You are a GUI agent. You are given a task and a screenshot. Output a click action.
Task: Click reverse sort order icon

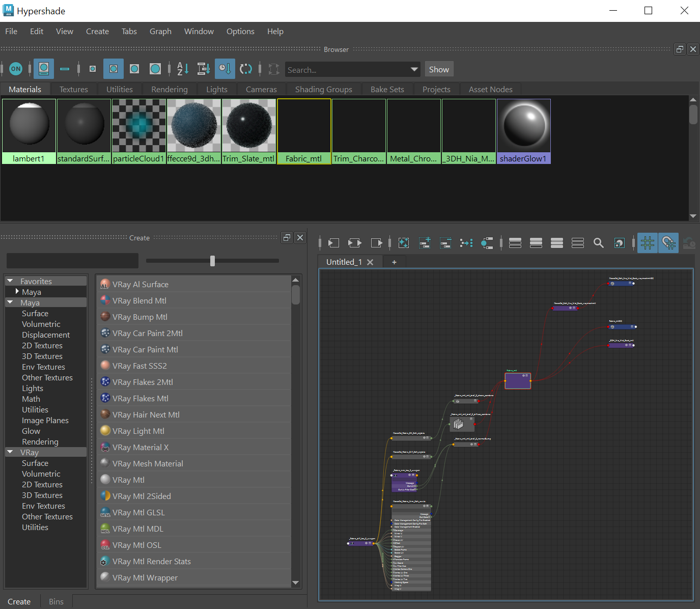point(246,69)
